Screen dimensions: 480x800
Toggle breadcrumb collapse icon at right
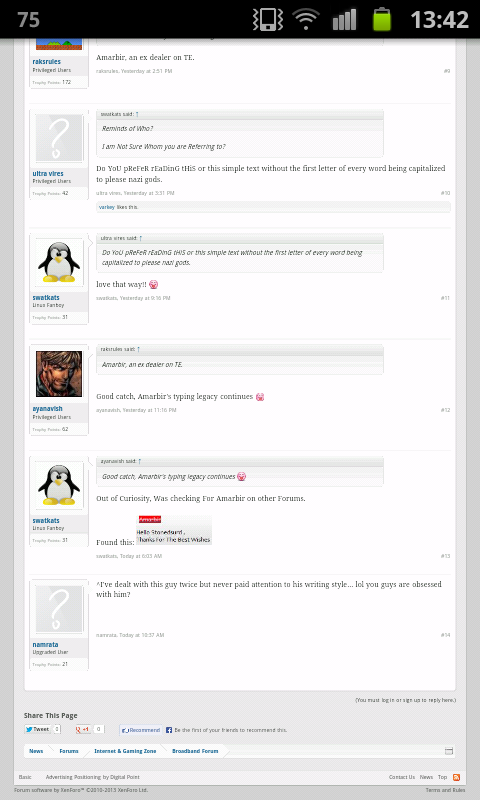click(x=449, y=751)
